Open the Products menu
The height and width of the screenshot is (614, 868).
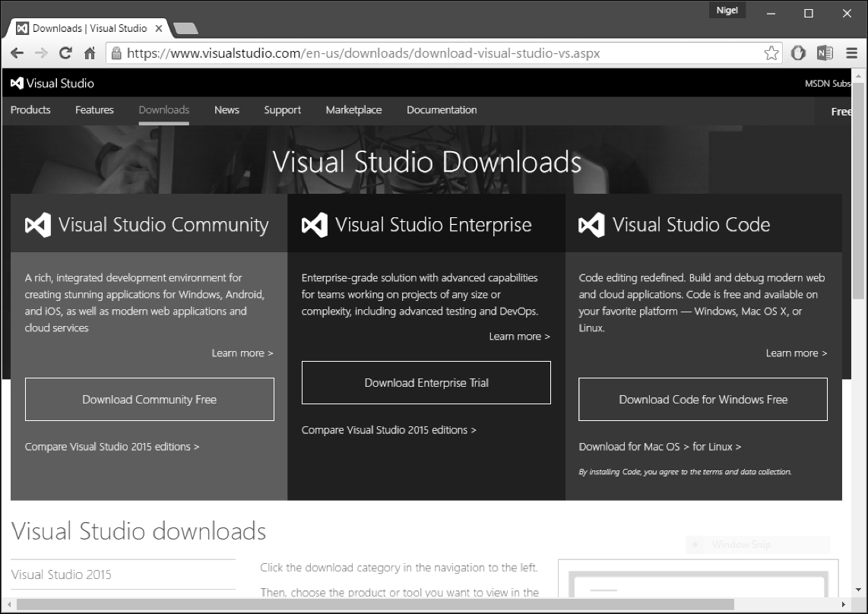(30, 109)
